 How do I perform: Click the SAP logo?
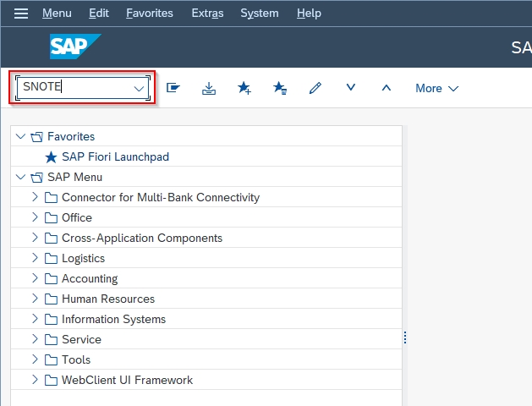point(75,47)
